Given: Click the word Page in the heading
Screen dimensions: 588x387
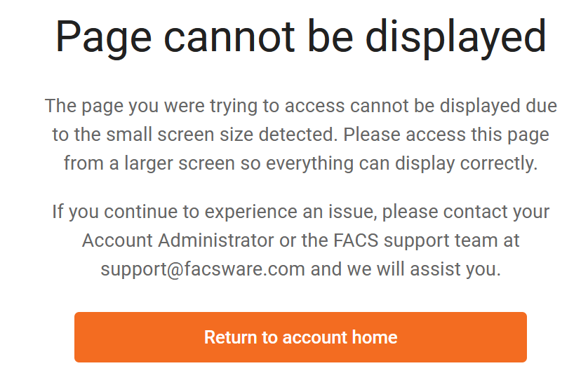Looking at the screenshot, I should point(104,37).
